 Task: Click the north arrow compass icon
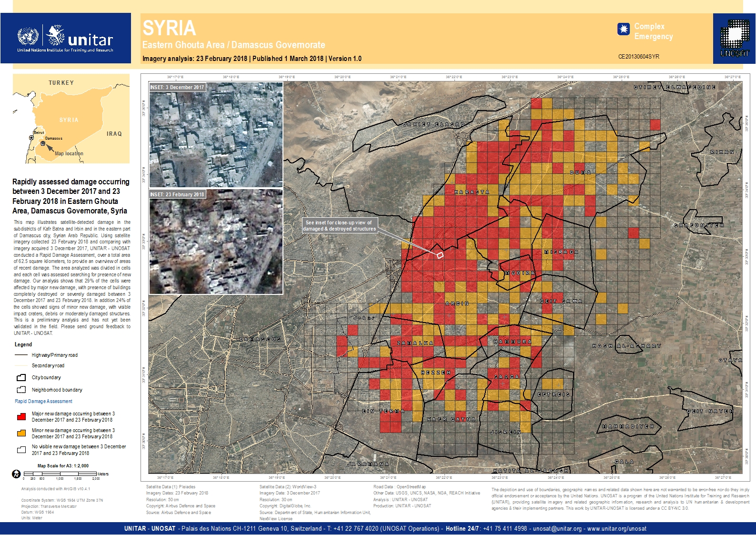click(16, 474)
